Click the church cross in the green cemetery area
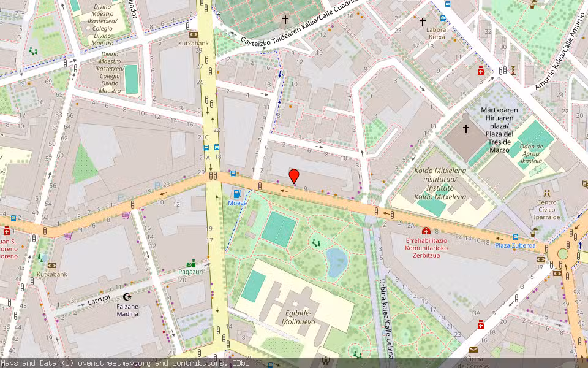 [x=285, y=20]
